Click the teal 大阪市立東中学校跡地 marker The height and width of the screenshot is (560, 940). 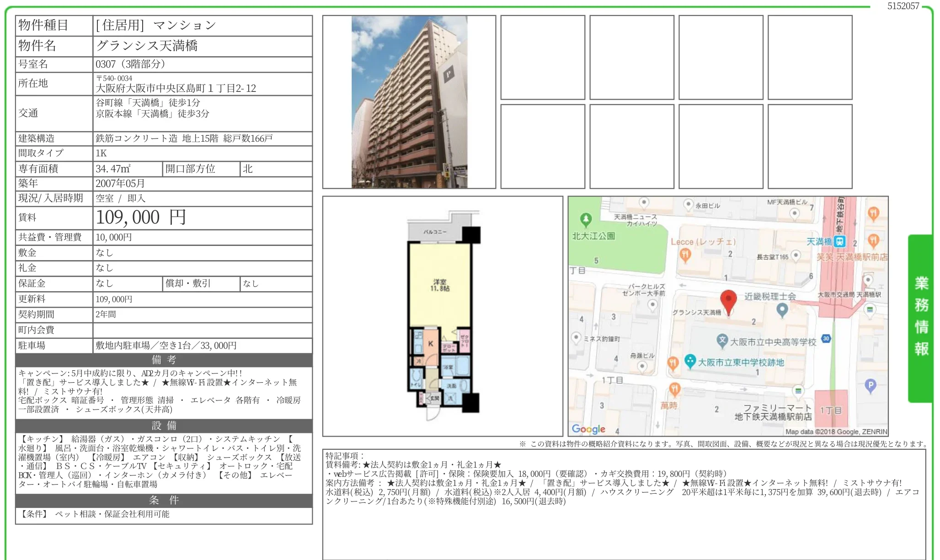pyautogui.click(x=690, y=361)
